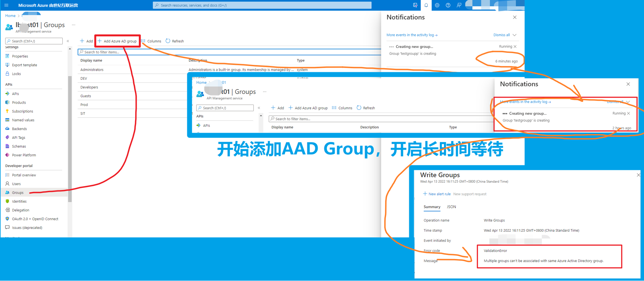Click the Cloud Shell icon in header
The width and height of the screenshot is (644, 281).
pyautogui.click(x=415, y=5)
